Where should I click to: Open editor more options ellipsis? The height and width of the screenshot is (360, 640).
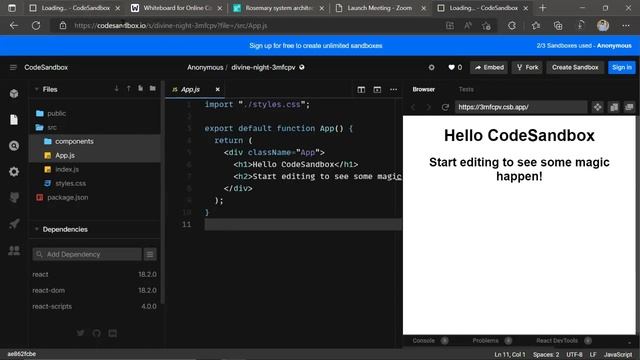(393, 89)
